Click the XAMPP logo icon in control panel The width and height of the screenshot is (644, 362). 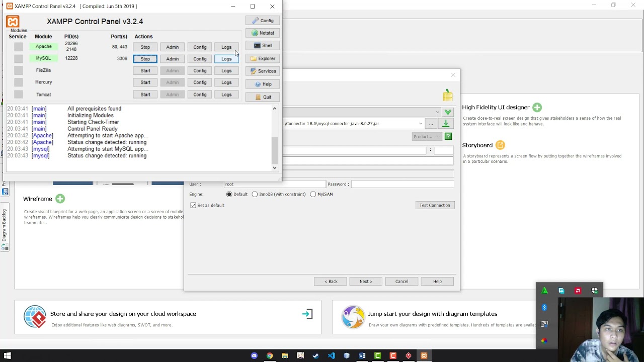click(13, 22)
